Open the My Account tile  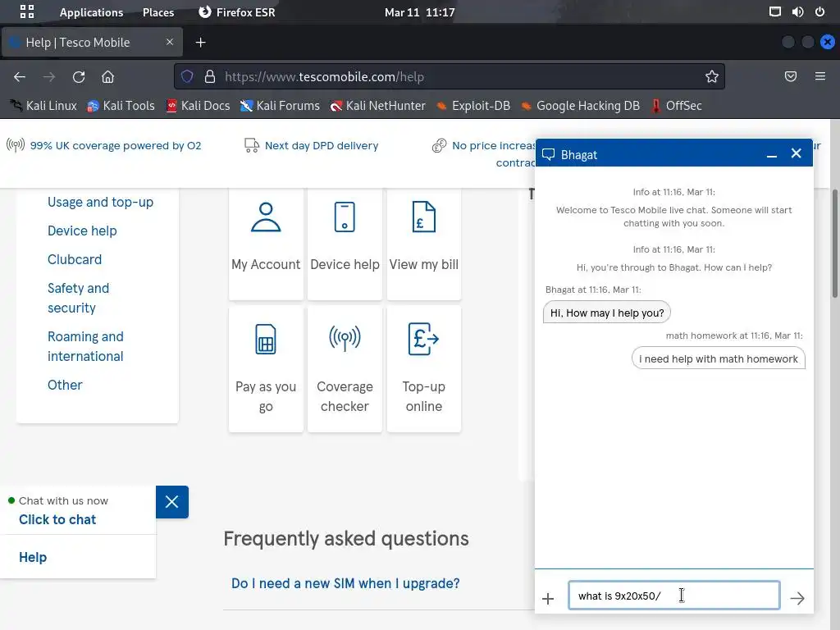pos(266,244)
